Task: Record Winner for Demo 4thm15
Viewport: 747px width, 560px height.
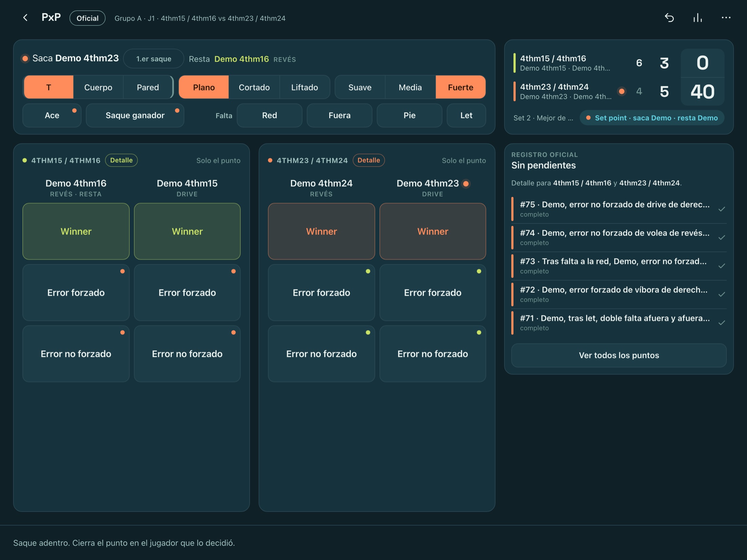Action: point(187,231)
